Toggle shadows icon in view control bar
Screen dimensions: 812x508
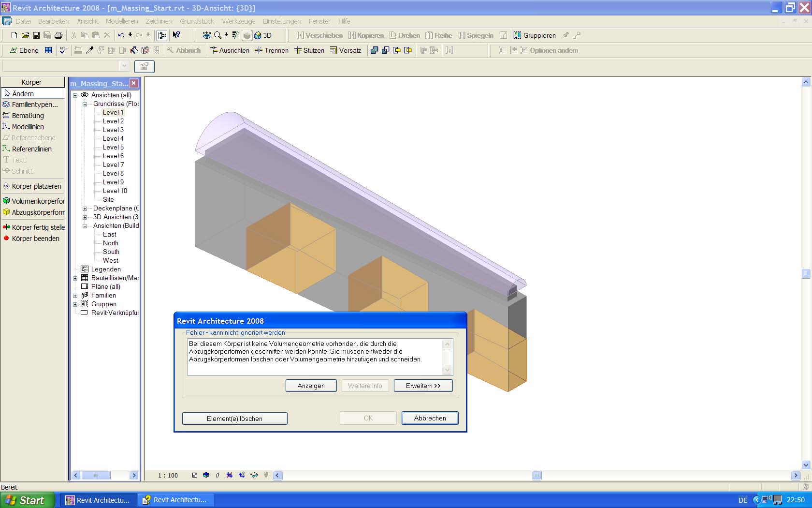218,475
